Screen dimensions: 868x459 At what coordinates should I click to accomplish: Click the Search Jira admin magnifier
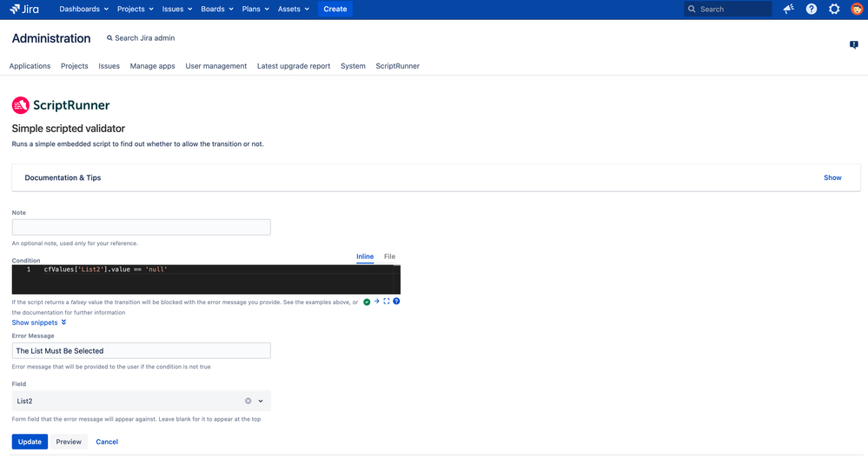coord(109,38)
